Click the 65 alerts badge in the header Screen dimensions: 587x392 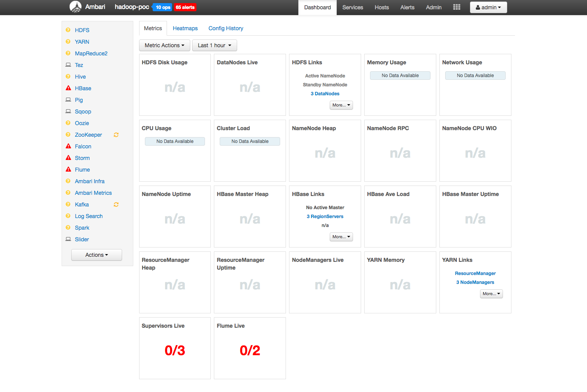pyautogui.click(x=185, y=7)
